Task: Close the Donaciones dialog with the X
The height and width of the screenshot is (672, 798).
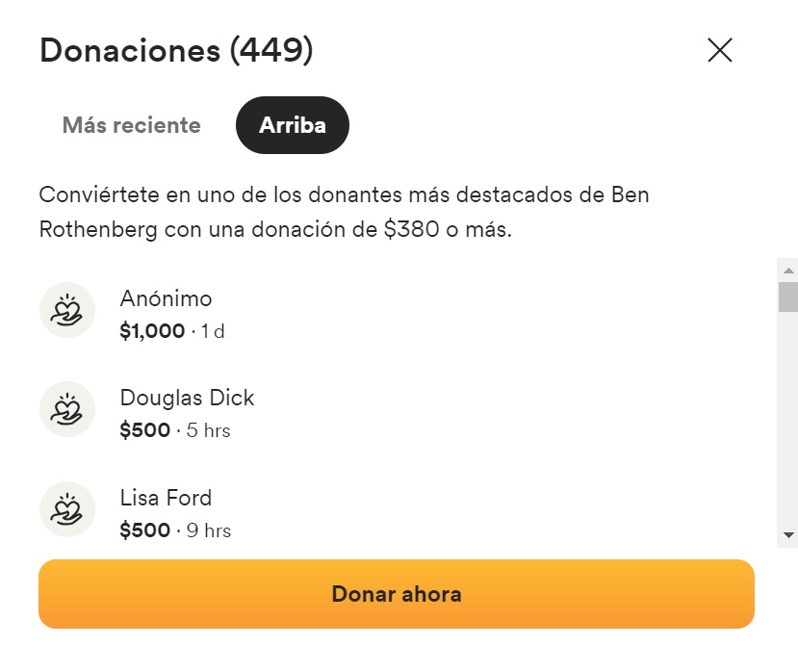Action: [x=720, y=50]
